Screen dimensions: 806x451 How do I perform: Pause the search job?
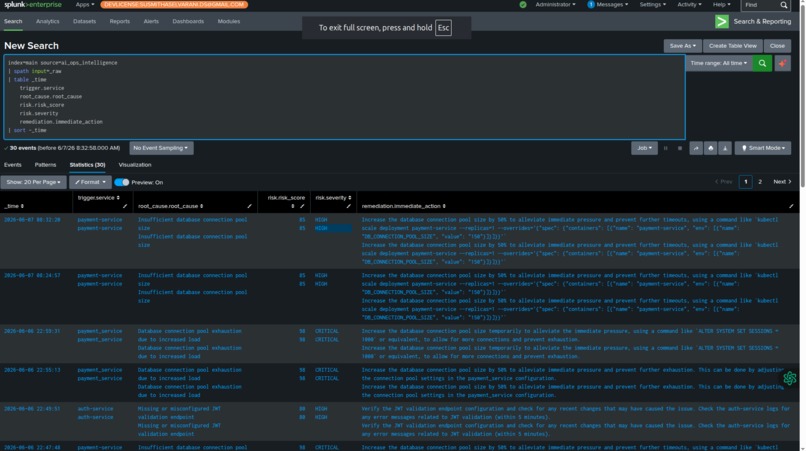(666, 148)
